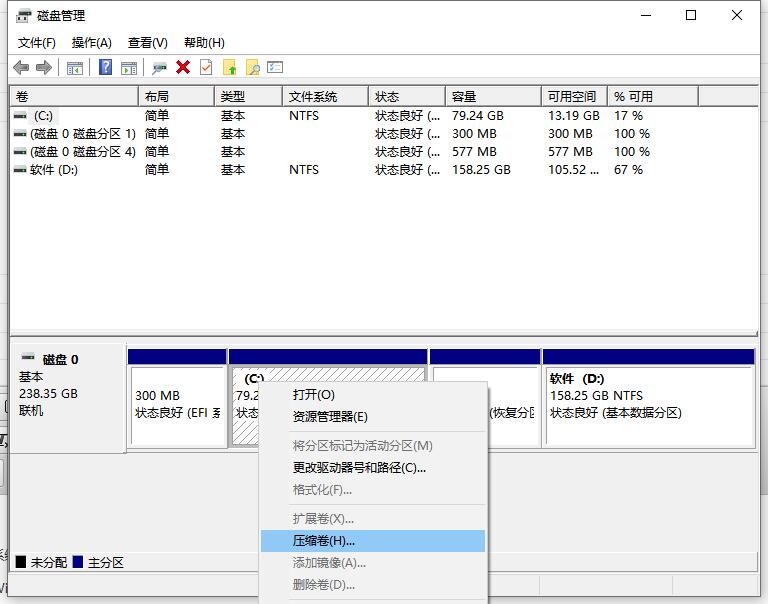Click the 79.24 GB capacity cell

coord(478,116)
